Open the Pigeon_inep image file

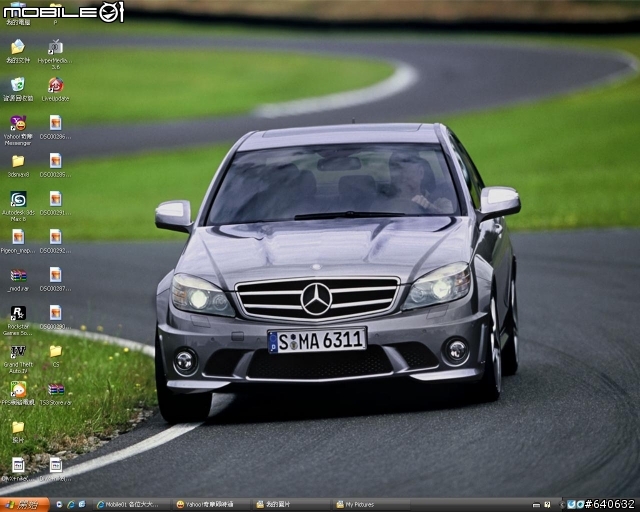18,242
